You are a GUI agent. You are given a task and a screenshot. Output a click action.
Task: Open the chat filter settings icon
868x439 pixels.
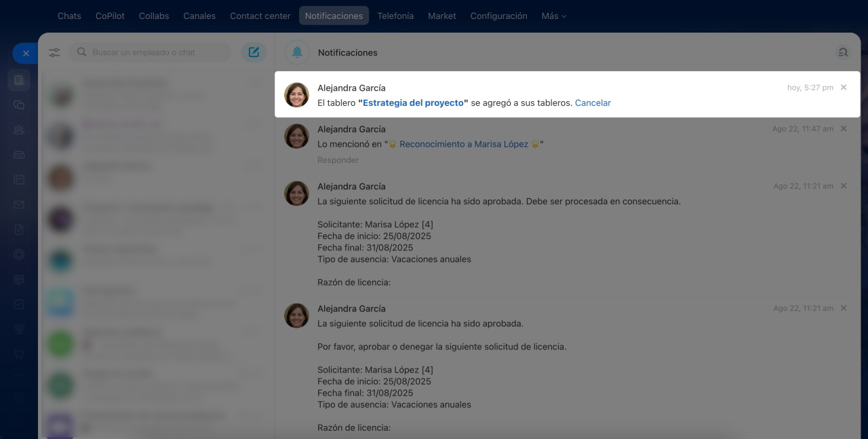pos(55,52)
